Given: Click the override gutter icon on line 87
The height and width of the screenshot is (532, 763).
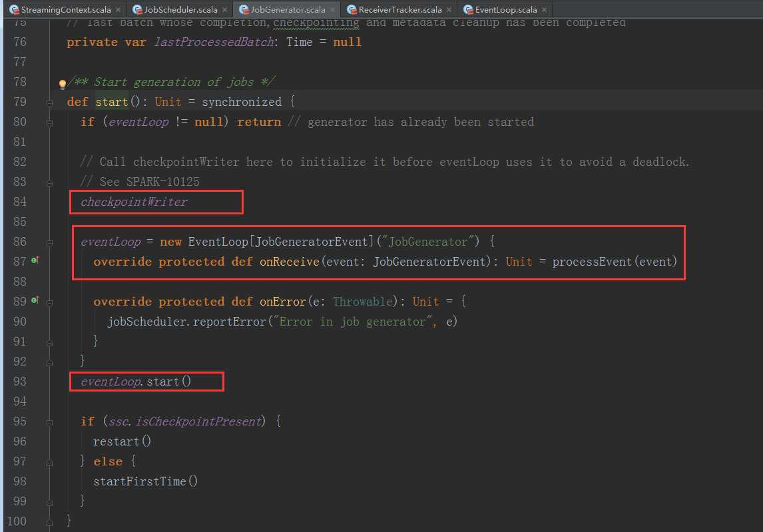Looking at the screenshot, I should (35, 260).
